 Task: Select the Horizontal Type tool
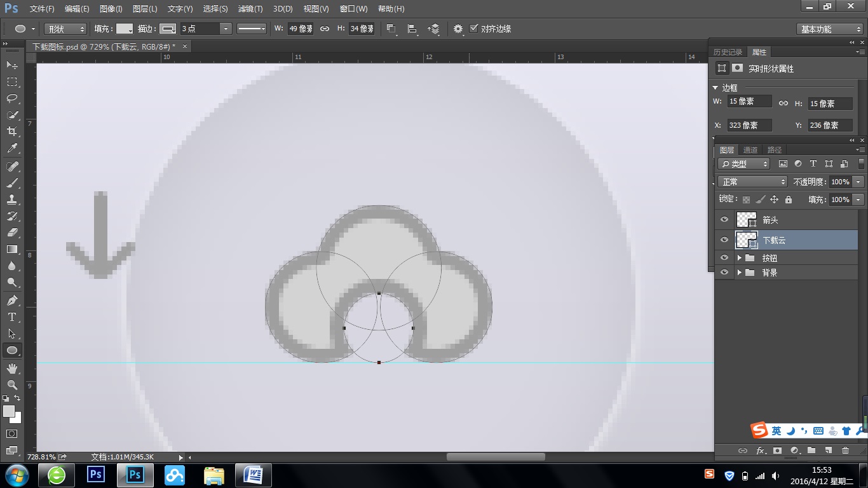point(12,317)
